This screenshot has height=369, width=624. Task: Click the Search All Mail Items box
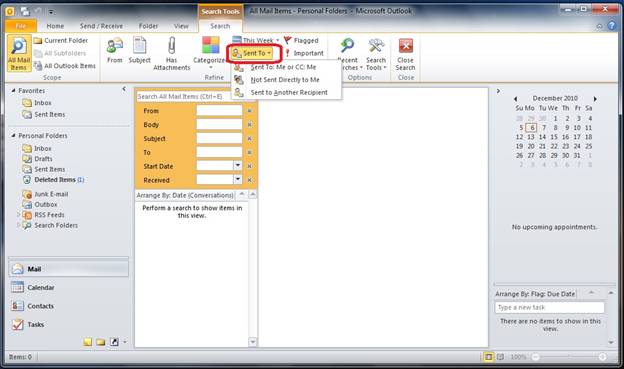pos(184,96)
